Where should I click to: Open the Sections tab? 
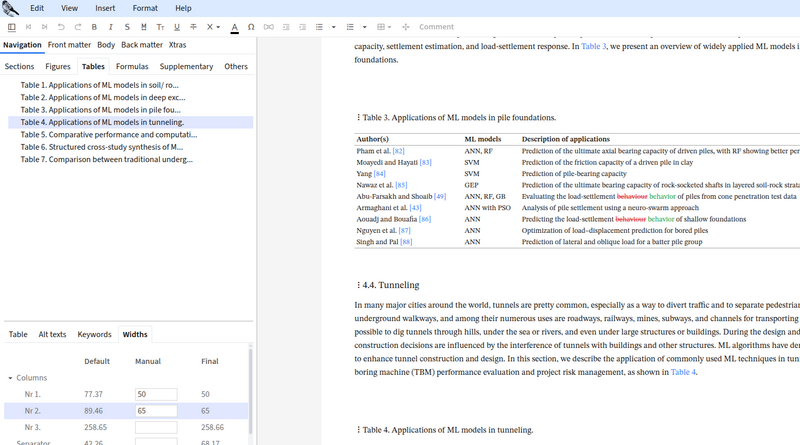click(19, 66)
